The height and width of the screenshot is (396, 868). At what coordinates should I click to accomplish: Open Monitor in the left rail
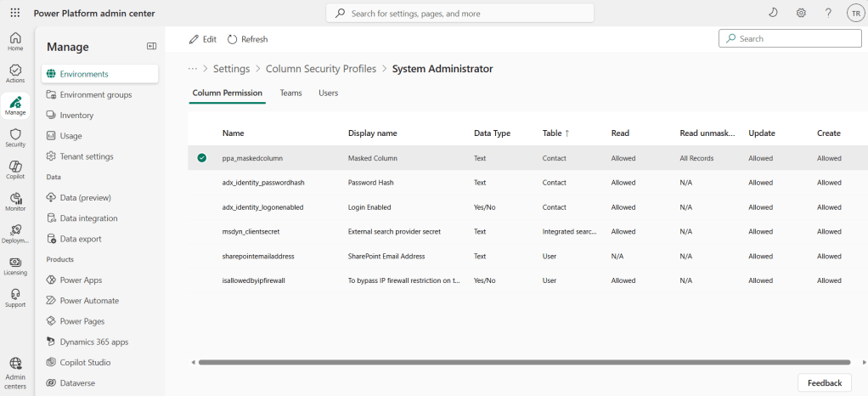pyautogui.click(x=15, y=202)
